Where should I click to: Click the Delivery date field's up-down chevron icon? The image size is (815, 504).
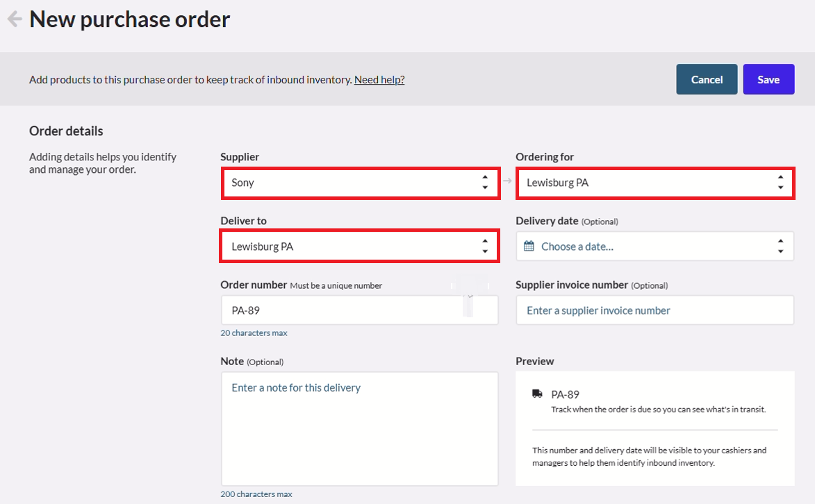[780, 246]
